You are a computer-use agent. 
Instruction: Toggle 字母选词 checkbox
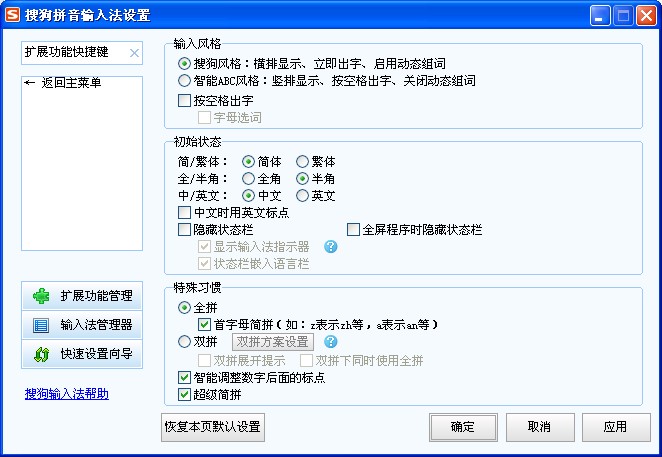(204, 118)
